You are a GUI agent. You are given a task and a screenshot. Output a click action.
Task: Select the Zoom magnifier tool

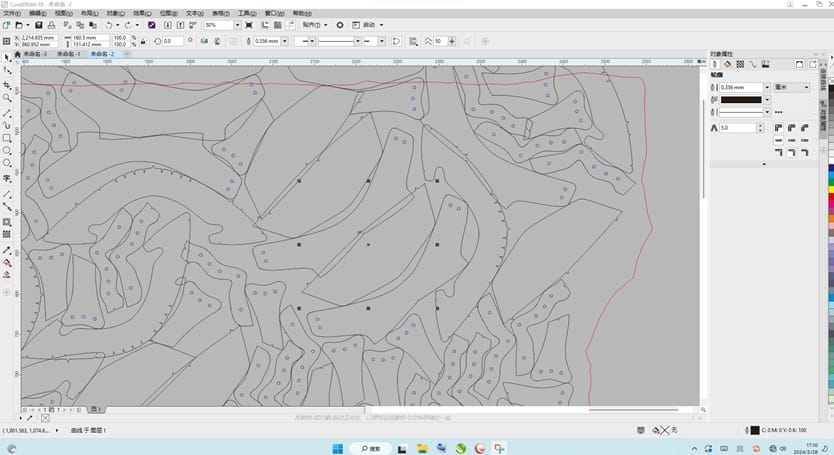click(7, 98)
